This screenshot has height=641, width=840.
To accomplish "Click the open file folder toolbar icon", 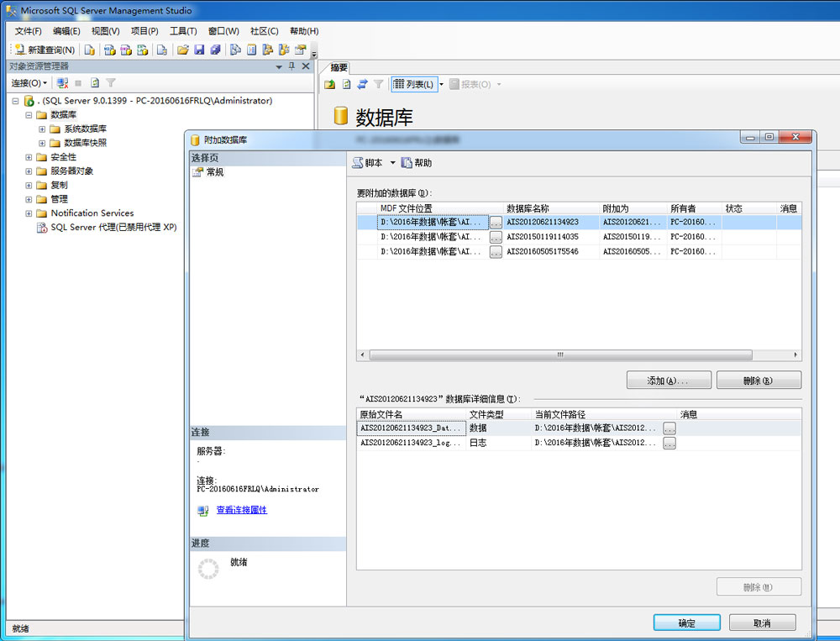I will (182, 50).
